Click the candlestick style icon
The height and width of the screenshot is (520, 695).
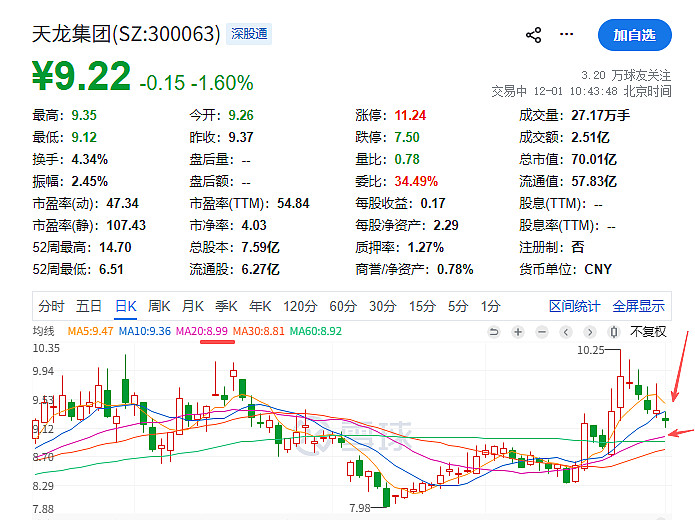[614, 332]
